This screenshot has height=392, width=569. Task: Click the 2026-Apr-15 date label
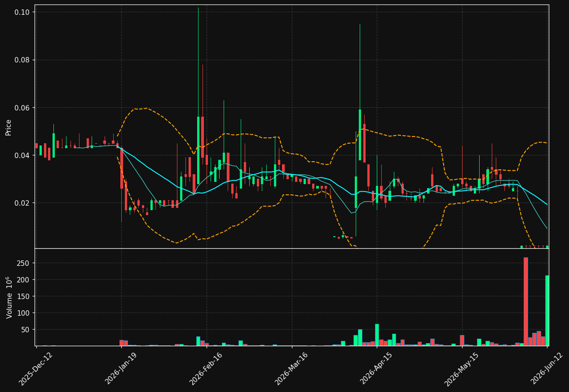376,369
